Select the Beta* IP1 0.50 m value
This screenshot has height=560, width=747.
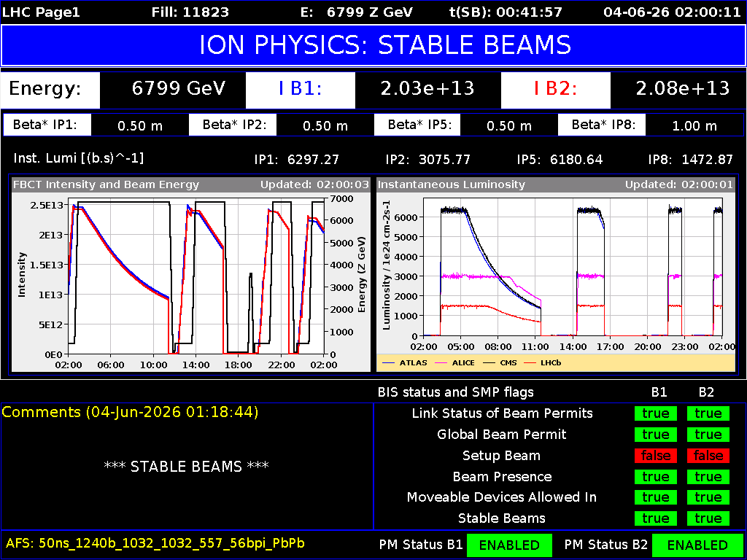click(x=140, y=126)
